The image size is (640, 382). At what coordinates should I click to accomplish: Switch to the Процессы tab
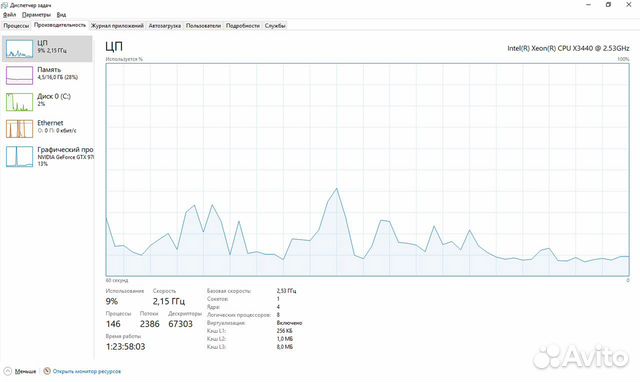[16, 26]
